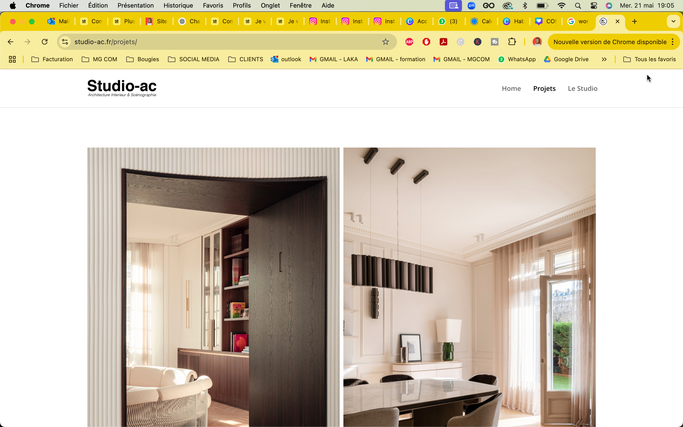Open the Fichier menu
This screenshot has height=427, width=683.
coord(69,6)
